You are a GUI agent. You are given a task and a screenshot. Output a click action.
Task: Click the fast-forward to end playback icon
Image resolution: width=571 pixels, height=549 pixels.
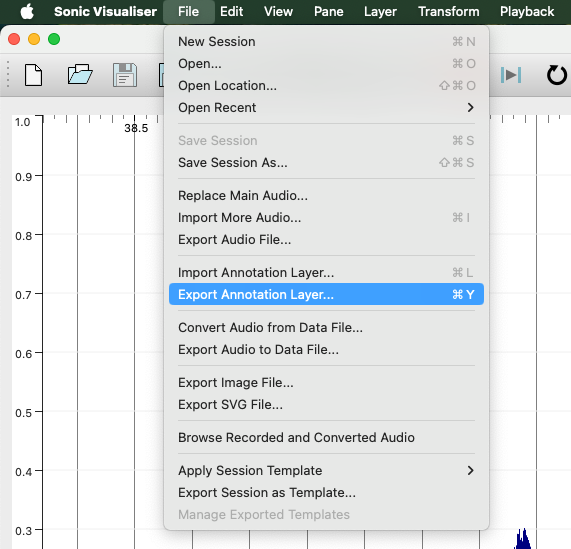pyautogui.click(x=511, y=75)
